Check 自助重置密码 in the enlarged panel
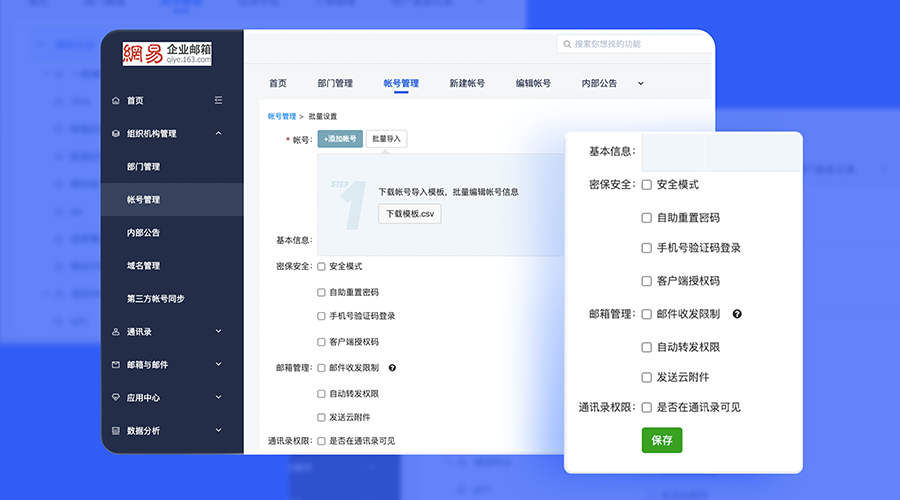900x500 pixels. [x=647, y=218]
